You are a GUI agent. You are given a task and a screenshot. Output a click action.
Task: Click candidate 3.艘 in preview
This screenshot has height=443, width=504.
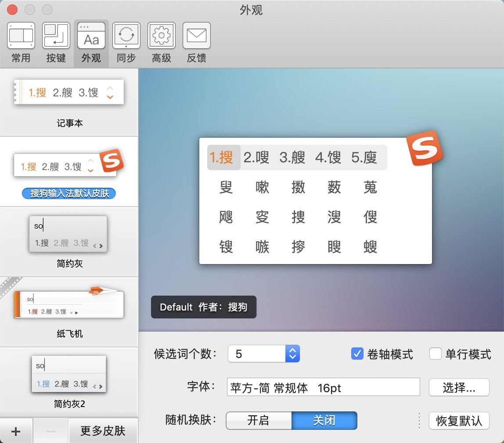tap(292, 157)
